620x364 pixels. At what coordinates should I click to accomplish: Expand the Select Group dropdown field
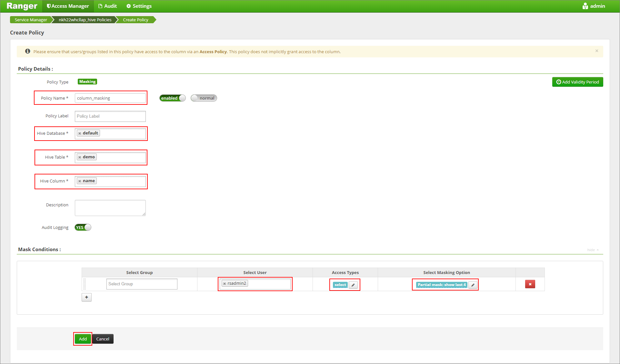[x=142, y=284]
